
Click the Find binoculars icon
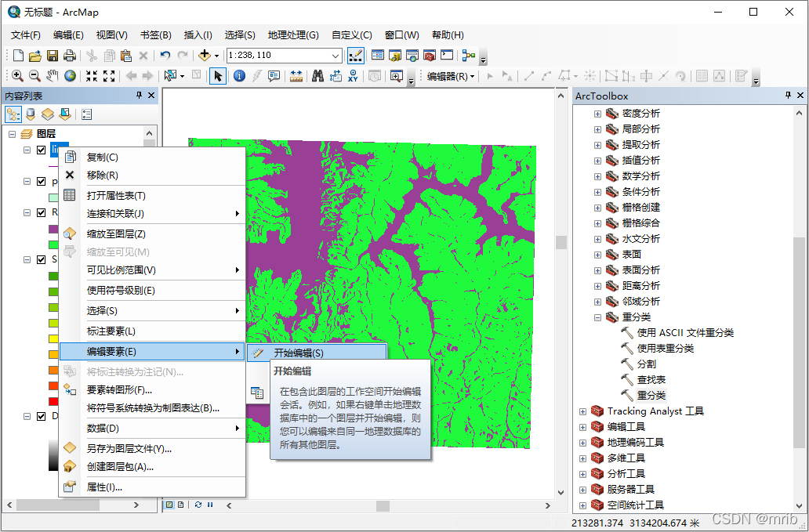317,76
